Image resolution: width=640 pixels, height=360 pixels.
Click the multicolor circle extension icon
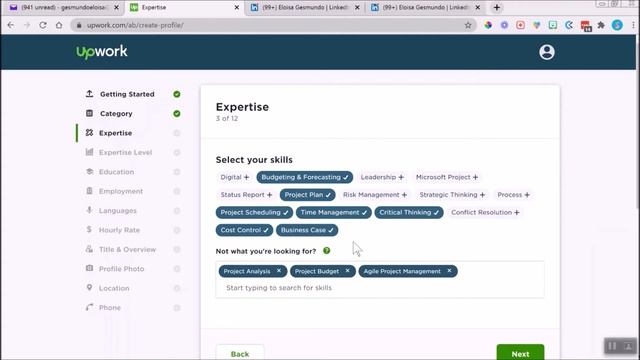click(488, 25)
